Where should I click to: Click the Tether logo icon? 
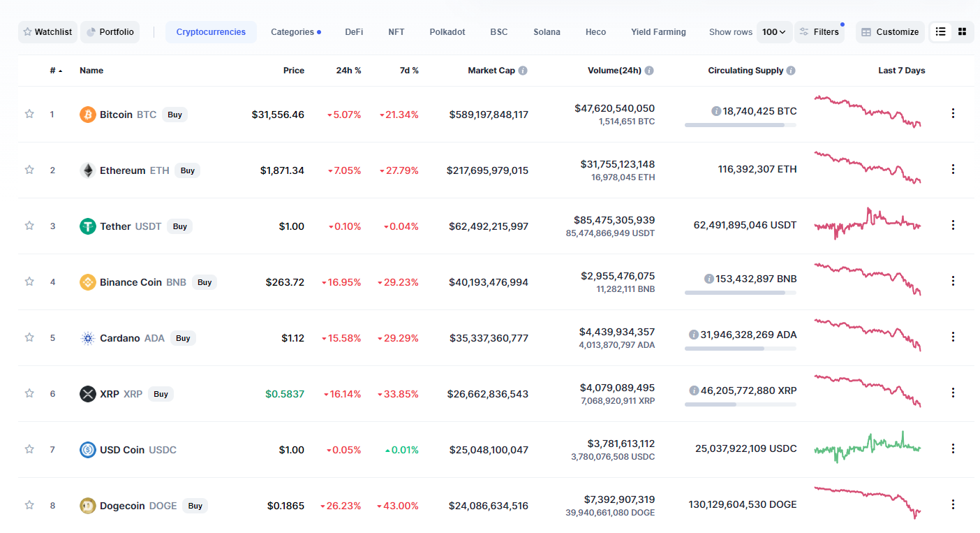pyautogui.click(x=88, y=226)
